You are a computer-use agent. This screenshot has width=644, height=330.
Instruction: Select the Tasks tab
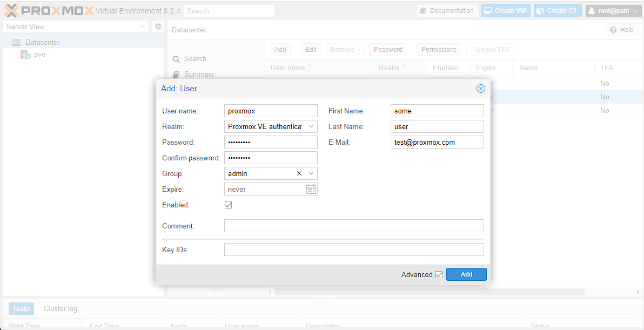tap(22, 308)
